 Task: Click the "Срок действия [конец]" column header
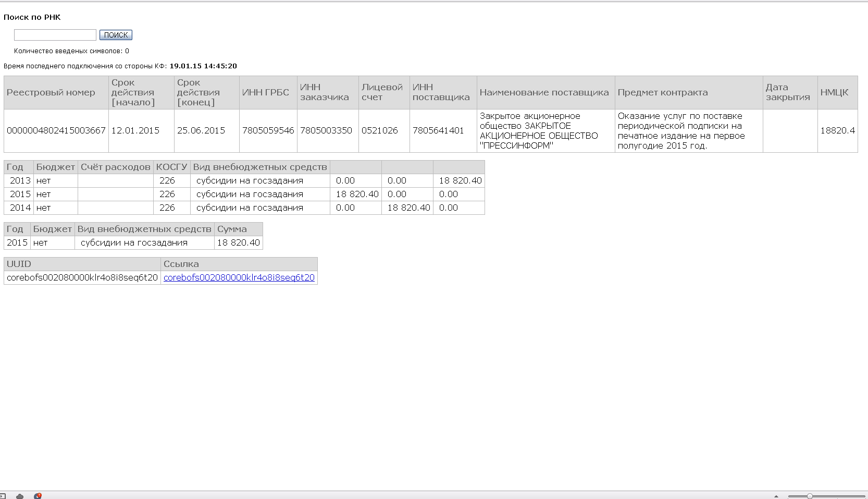tap(207, 92)
